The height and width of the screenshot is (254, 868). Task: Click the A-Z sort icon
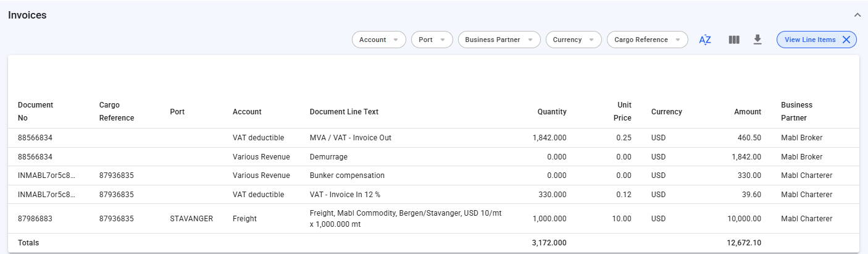(x=705, y=40)
